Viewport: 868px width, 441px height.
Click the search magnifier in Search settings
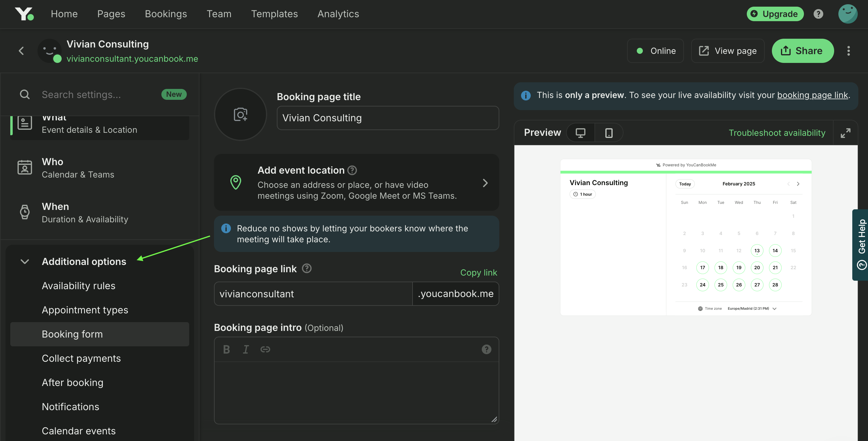[x=24, y=94]
